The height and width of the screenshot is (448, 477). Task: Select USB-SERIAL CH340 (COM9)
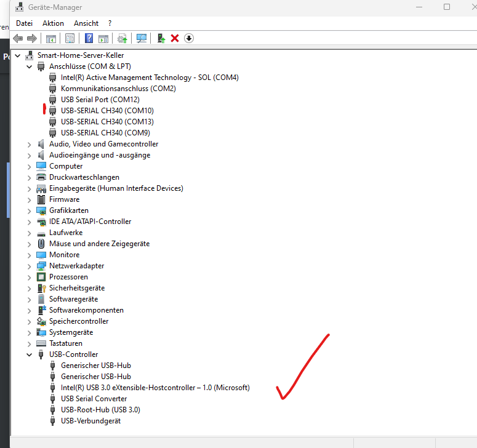[106, 133]
